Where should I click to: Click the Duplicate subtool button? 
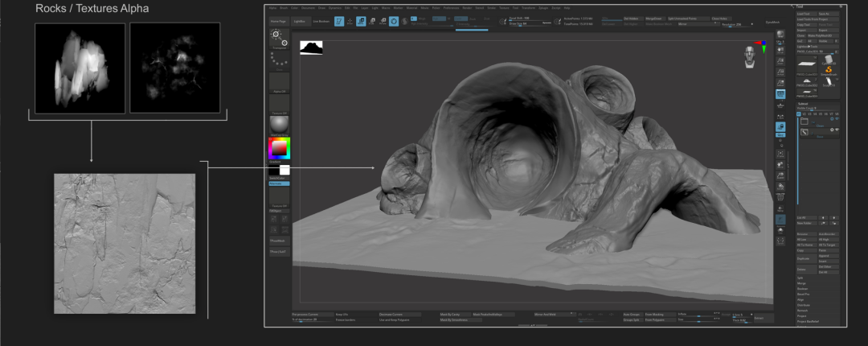tap(809, 258)
